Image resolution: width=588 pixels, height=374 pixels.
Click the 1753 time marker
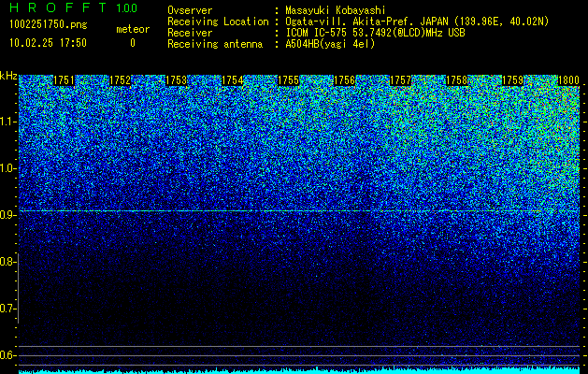point(177,80)
